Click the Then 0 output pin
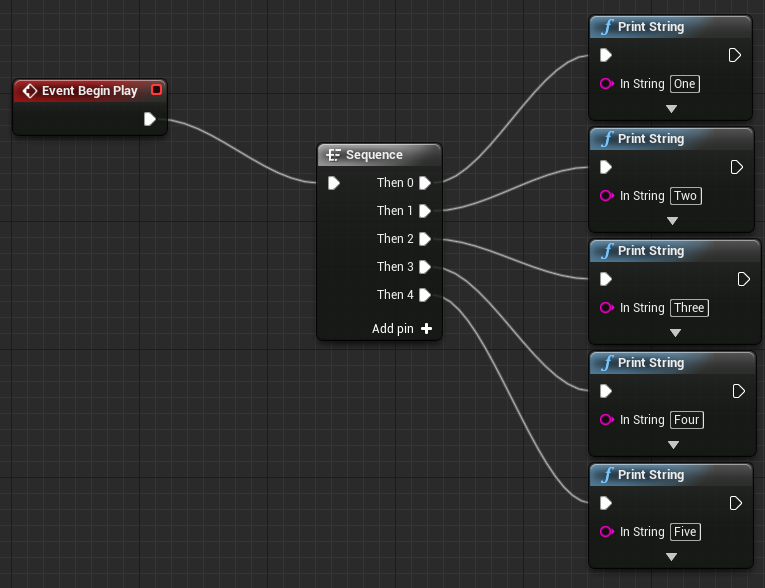The height and width of the screenshot is (588, 765). point(425,183)
